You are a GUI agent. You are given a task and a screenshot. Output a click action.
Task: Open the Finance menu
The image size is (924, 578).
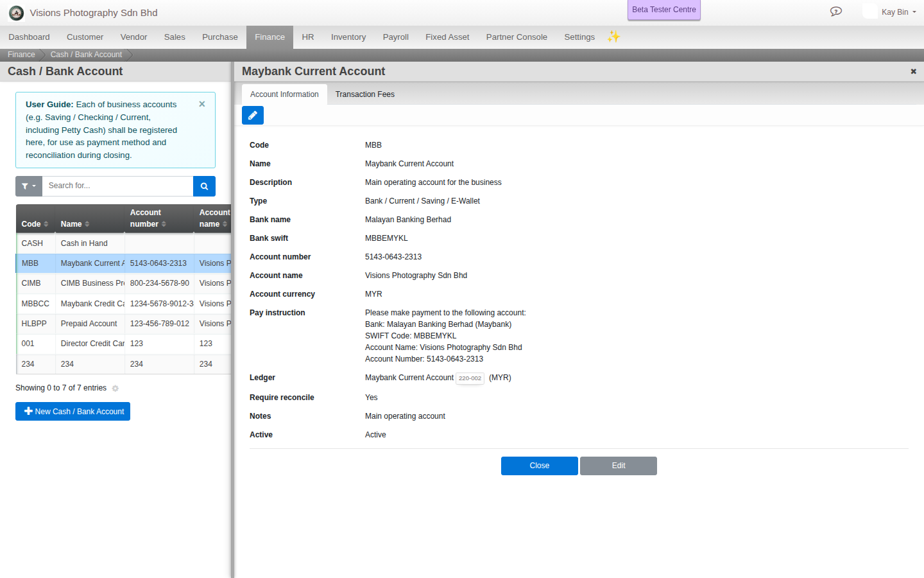click(x=269, y=37)
